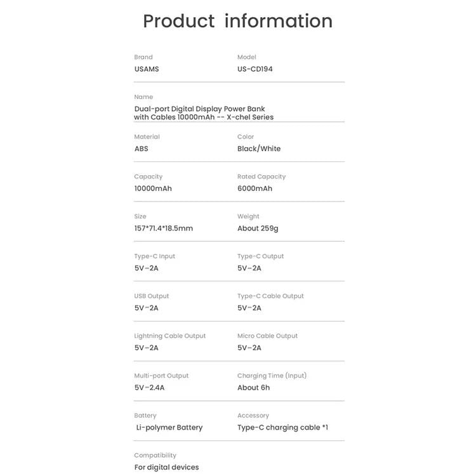
Task: Click the USAMS brand name
Action: (147, 69)
